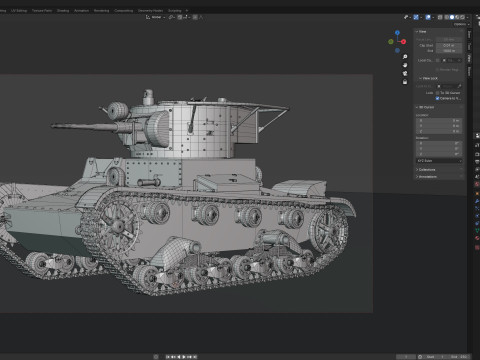
Task: Click the timeline End frame field
Action: click(x=459, y=357)
